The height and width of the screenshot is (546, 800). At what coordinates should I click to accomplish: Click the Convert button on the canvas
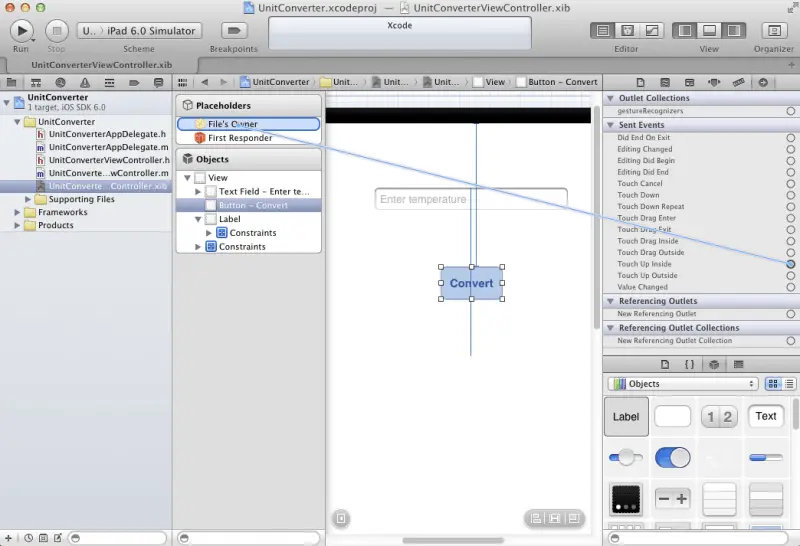coord(471,283)
